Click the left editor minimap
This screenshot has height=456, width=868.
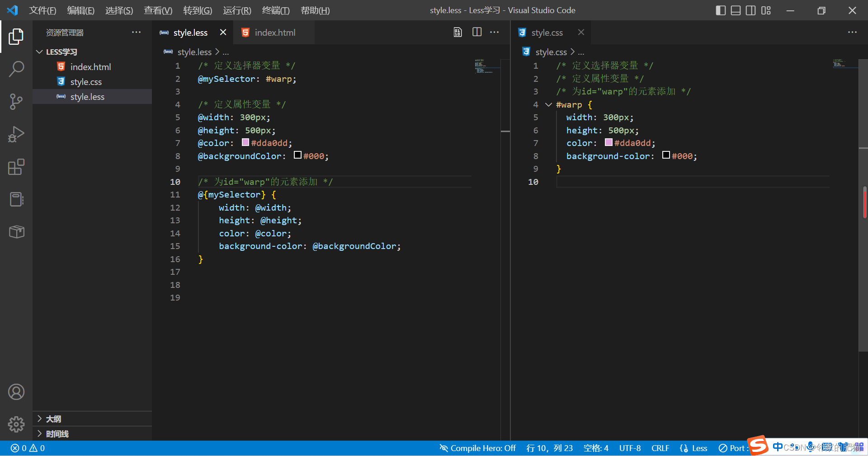point(487,66)
